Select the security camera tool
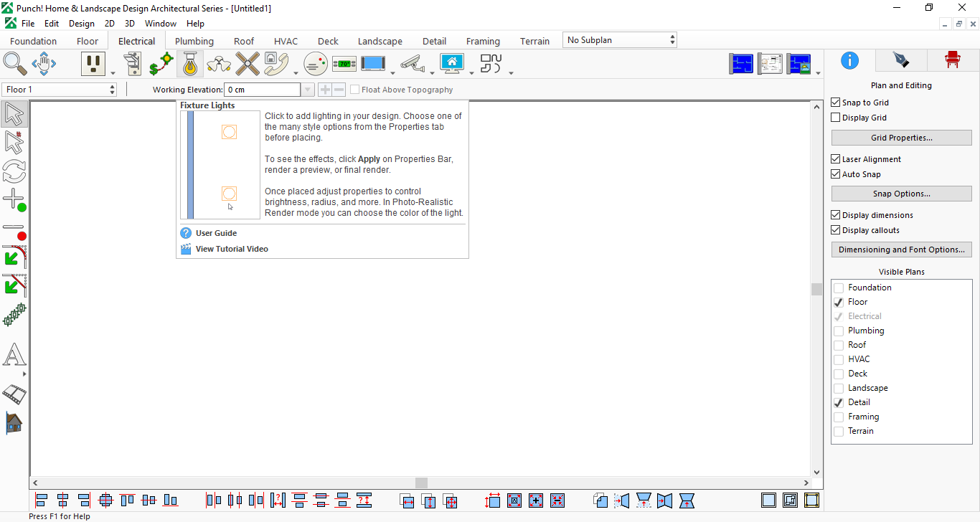The image size is (980, 522). 413,64
